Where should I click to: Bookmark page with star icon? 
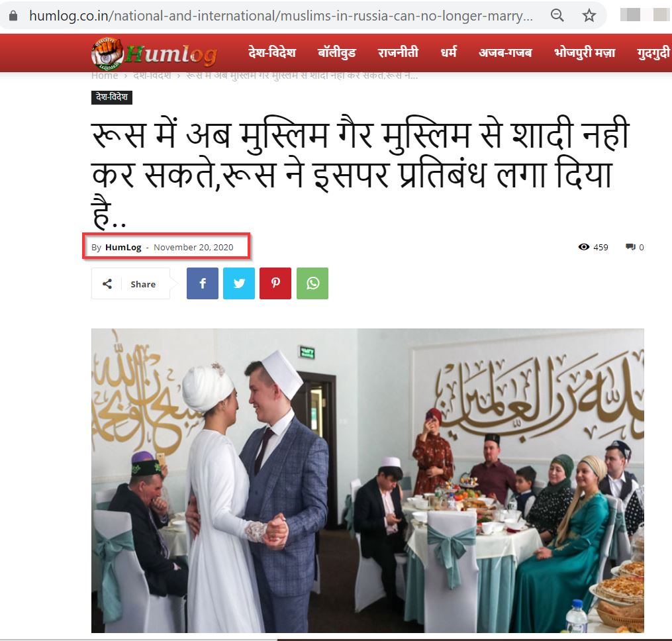[589, 16]
